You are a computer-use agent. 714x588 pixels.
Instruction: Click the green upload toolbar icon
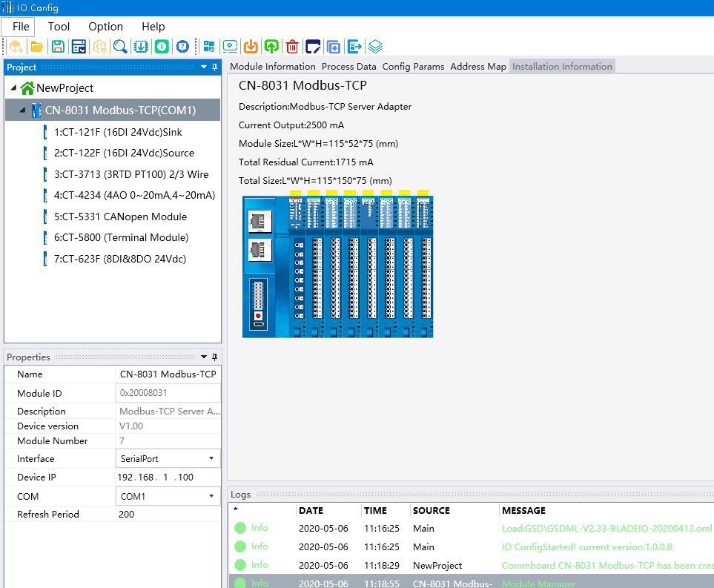click(271, 47)
